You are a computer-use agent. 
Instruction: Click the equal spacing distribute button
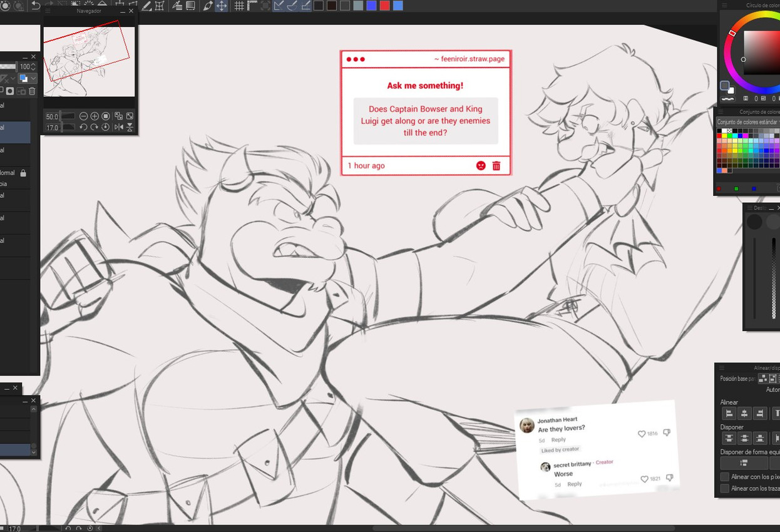point(744,463)
